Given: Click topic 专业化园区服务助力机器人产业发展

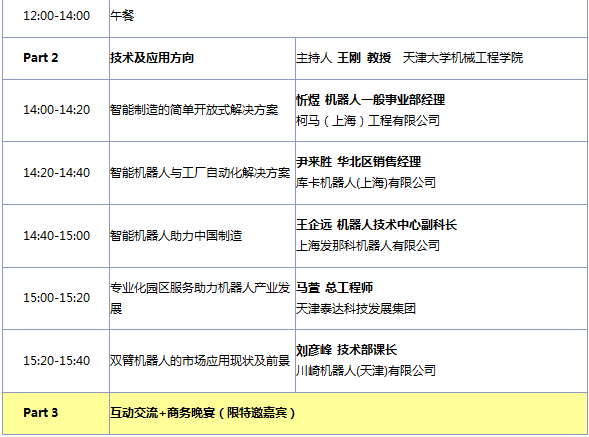Looking at the screenshot, I should click(x=200, y=298).
